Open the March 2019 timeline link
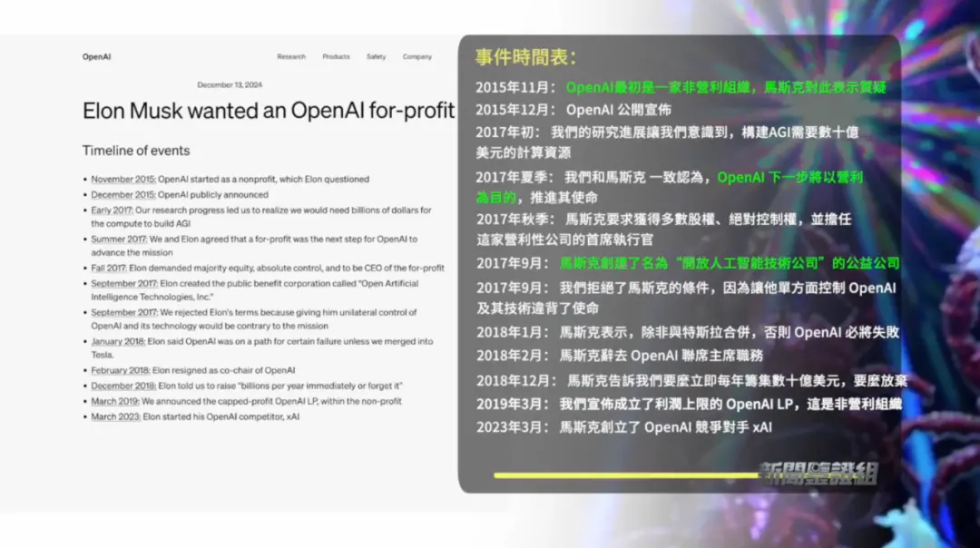980x548 pixels. pyautogui.click(x=115, y=402)
